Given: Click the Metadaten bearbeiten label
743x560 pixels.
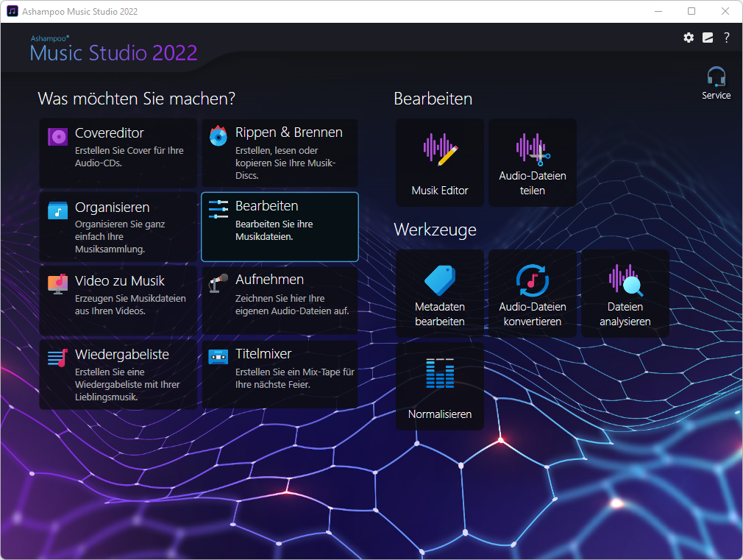Looking at the screenshot, I should tap(440, 314).
